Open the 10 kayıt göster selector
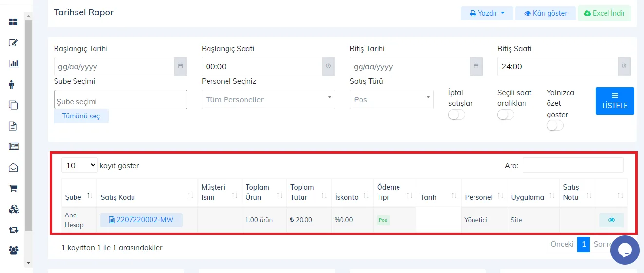Viewport: 644px width, 273px height. coord(79,165)
